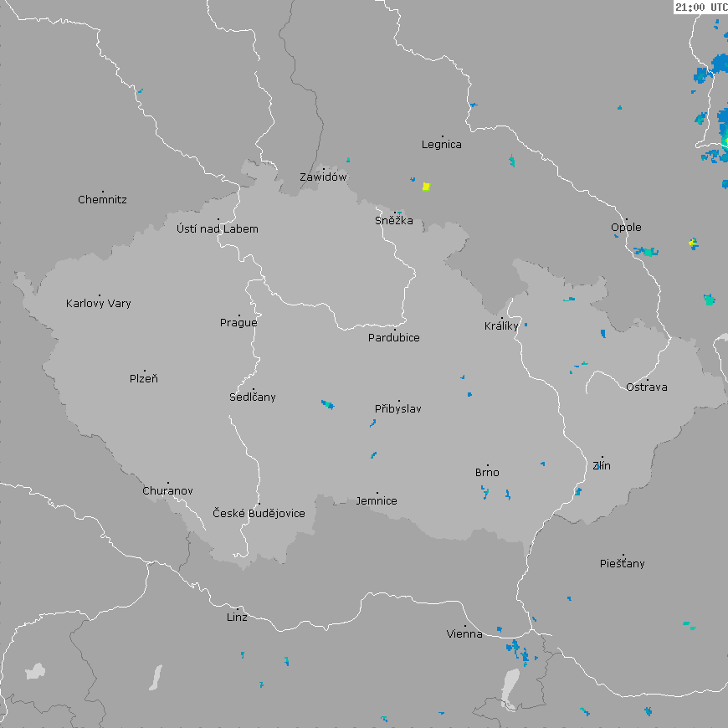Click the yellow radar echo southwest of Legnica
Image resolution: width=728 pixels, height=728 pixels.
click(x=426, y=187)
